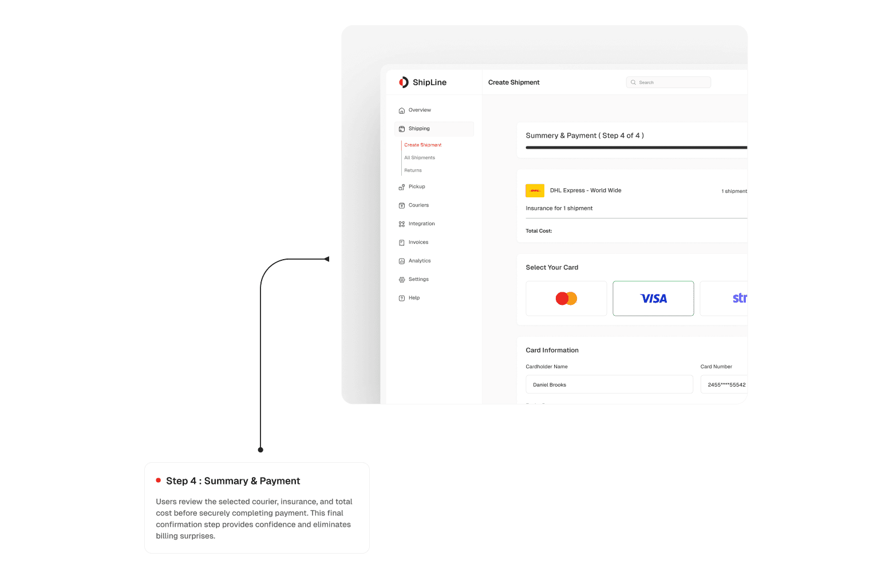
Task: Click the Invoices sidebar icon
Action: 402,242
